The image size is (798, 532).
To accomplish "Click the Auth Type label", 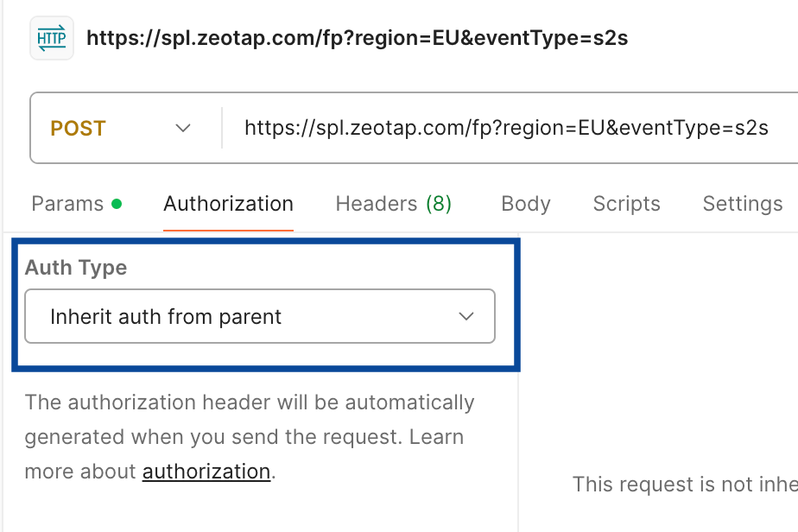I will pyautogui.click(x=76, y=268).
